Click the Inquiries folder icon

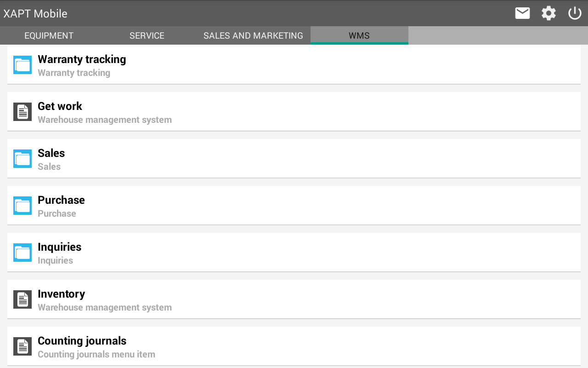23,253
